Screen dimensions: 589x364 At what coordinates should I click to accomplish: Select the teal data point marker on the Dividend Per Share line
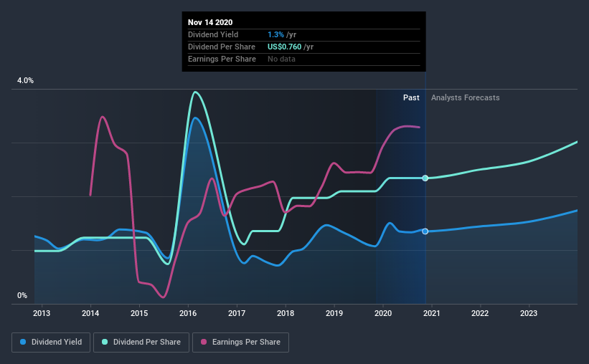point(425,178)
